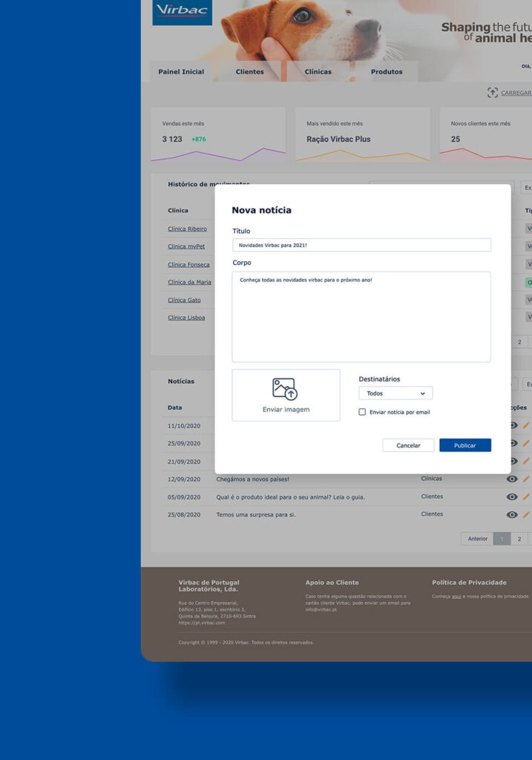Enable Enviar notícia por email checkbox

362,412
